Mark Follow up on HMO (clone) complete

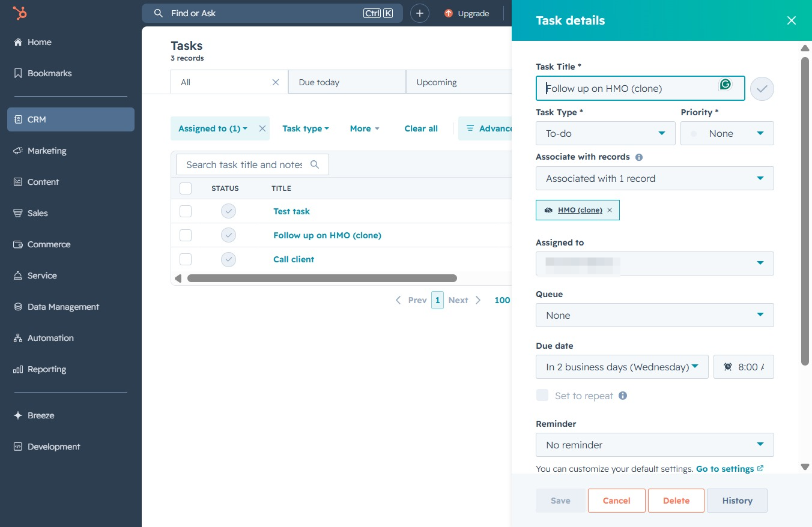pyautogui.click(x=228, y=235)
